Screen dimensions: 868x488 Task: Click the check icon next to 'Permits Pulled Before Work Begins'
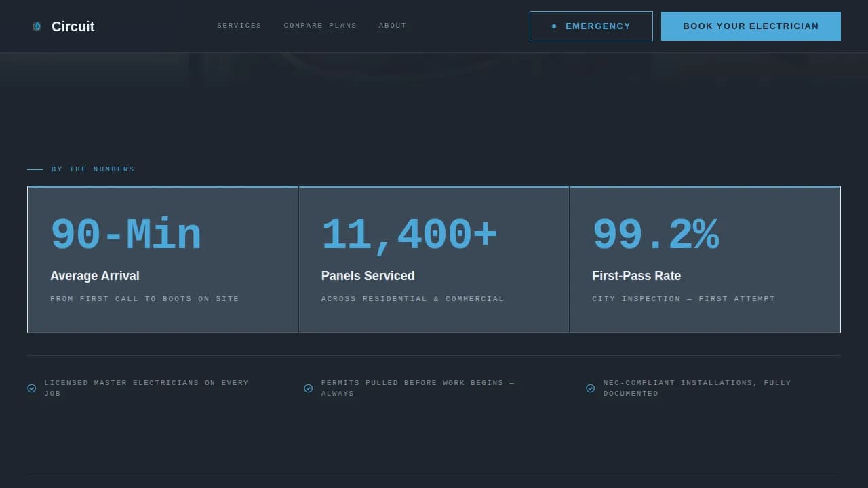pyautogui.click(x=308, y=388)
